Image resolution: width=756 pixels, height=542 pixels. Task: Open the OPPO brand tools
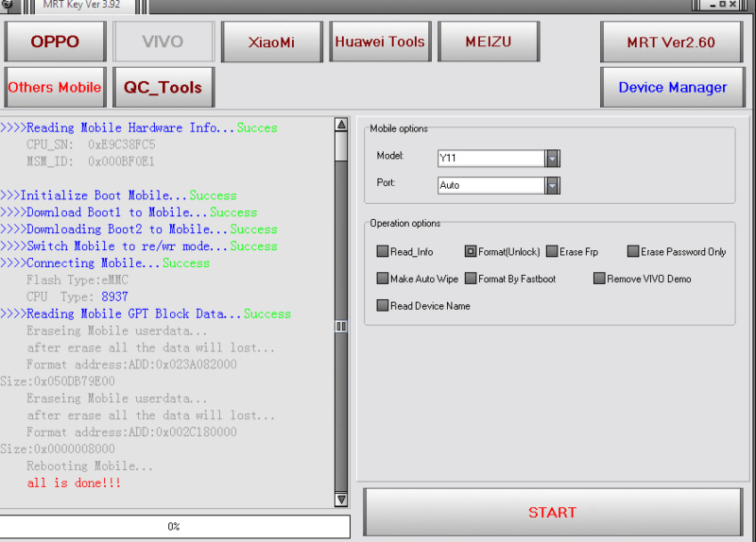[55, 42]
